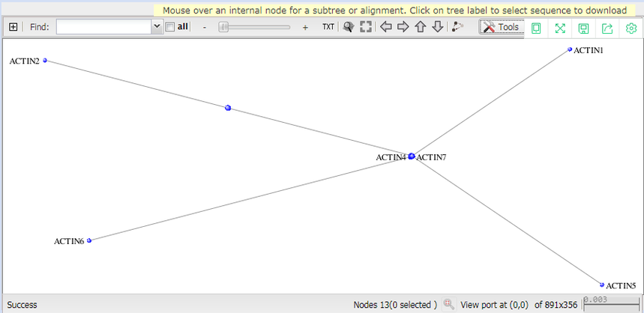
Task: Click the green fullscreen expand icon
Action: pos(559,28)
